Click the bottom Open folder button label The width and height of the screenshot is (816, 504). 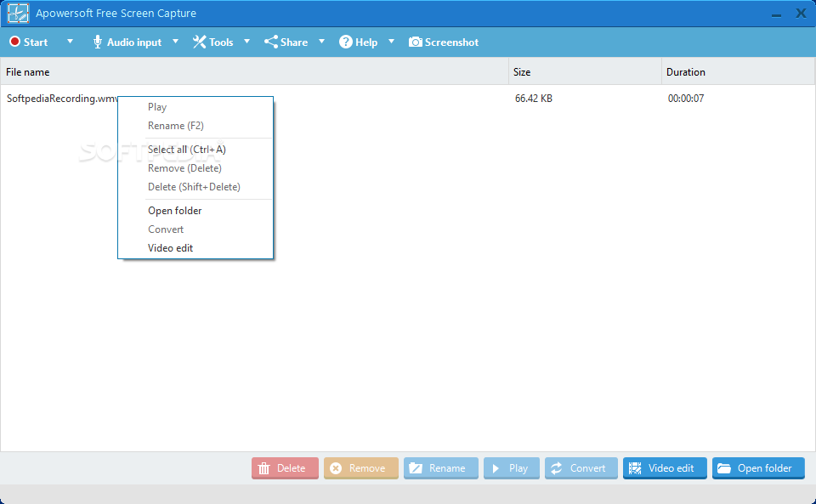click(764, 468)
